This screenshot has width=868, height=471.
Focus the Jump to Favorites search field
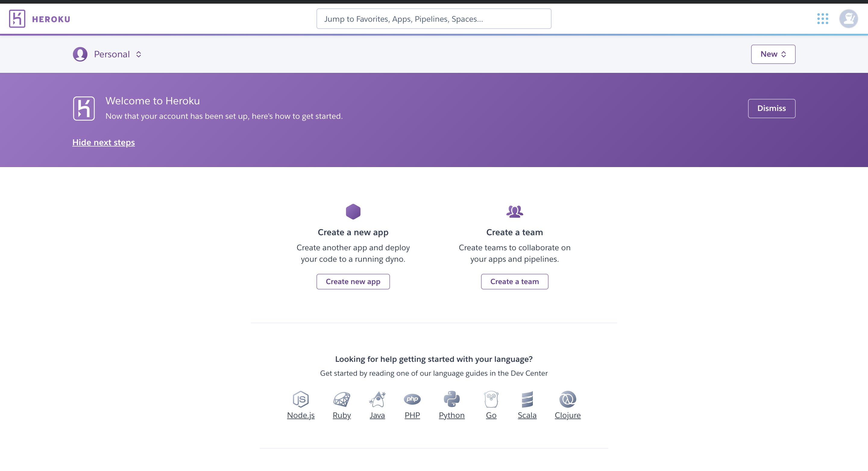click(x=434, y=19)
